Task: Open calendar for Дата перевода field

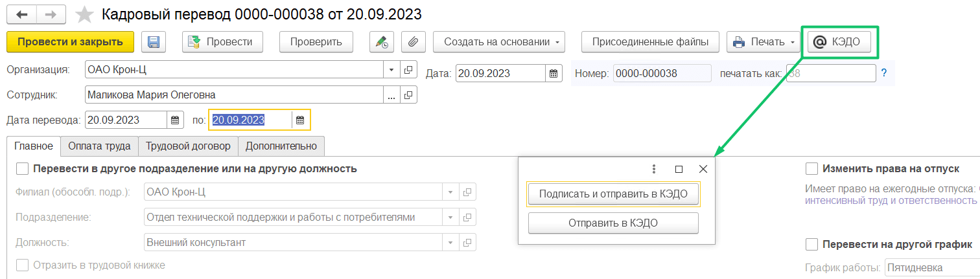Action: tap(175, 120)
